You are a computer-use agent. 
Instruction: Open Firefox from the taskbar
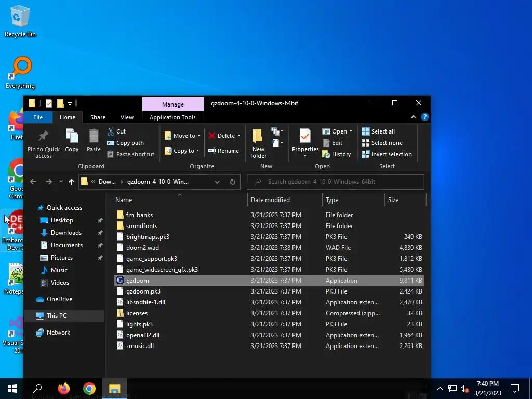point(63,389)
